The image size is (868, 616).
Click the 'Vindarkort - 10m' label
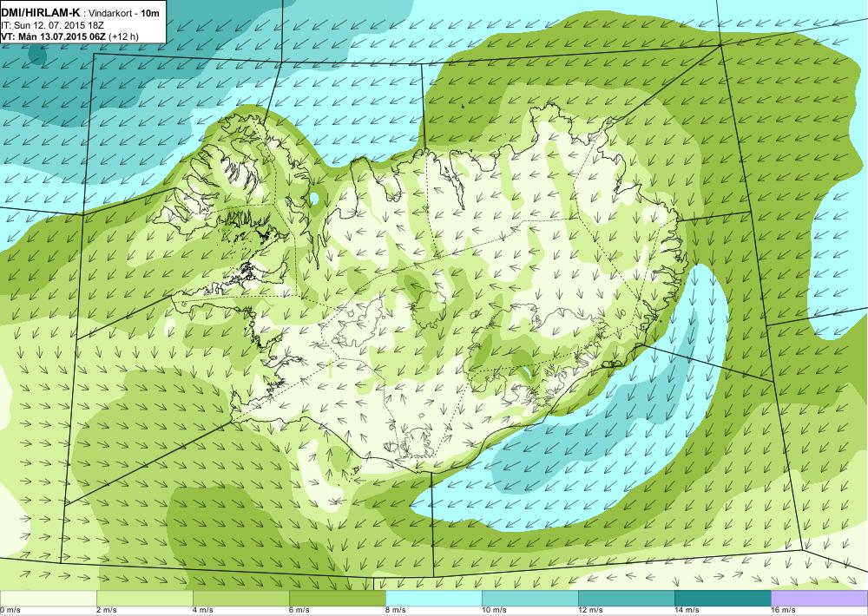[124, 13]
